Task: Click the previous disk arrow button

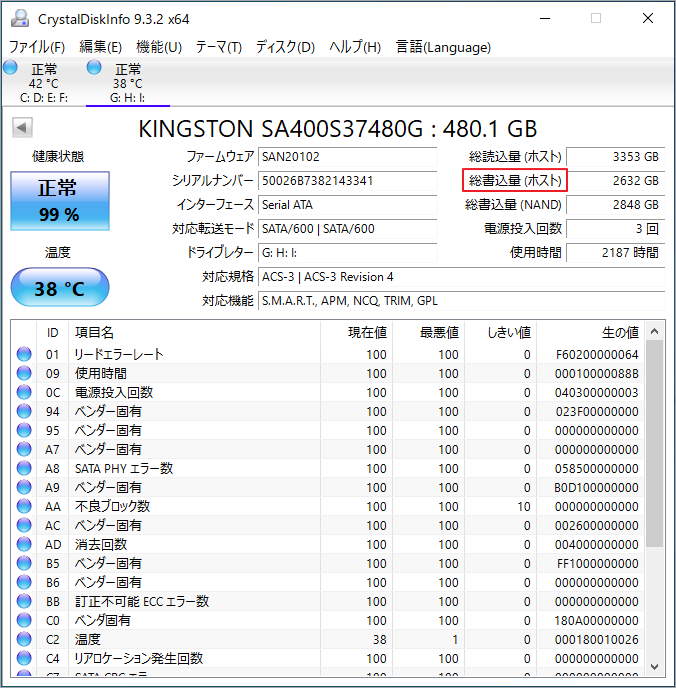Action: (22, 128)
